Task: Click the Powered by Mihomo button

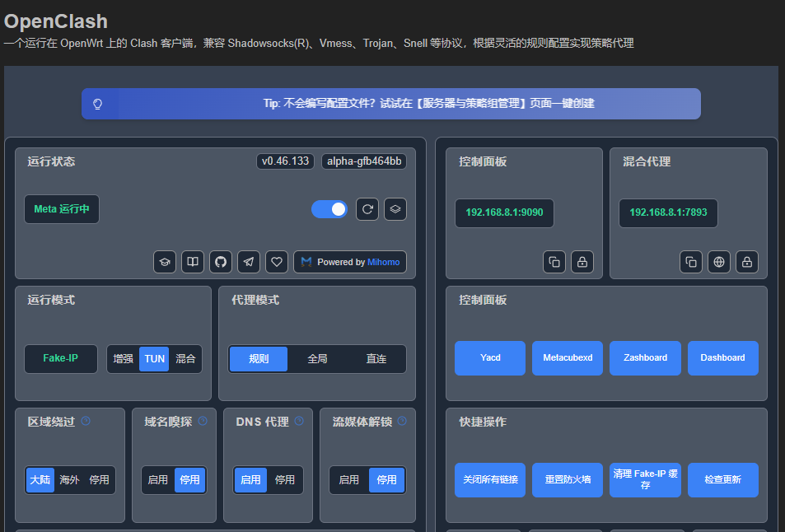Action: [x=350, y=262]
